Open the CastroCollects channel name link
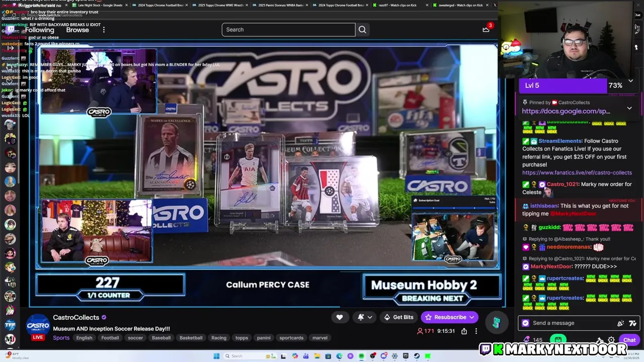The width and height of the screenshot is (644, 362). pos(76,317)
